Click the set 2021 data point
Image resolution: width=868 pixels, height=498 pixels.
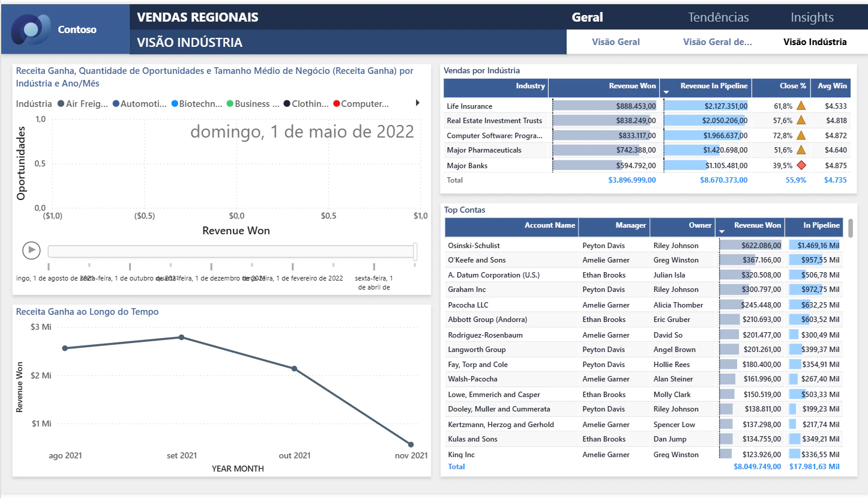point(181,337)
